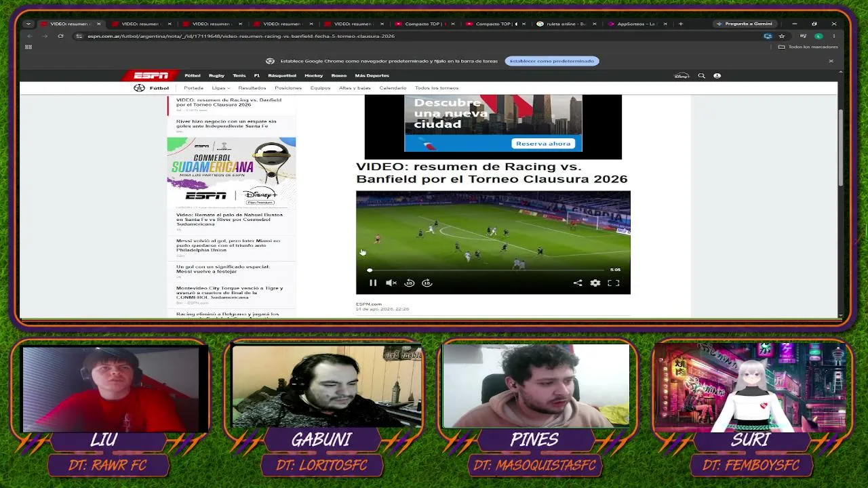Viewport: 868px width, 488px height.
Task: Click the Pregunta a Gemini button
Action: pos(744,24)
